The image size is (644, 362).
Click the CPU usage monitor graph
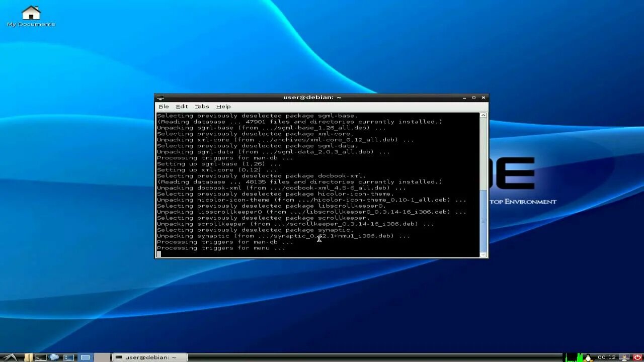click(573, 357)
